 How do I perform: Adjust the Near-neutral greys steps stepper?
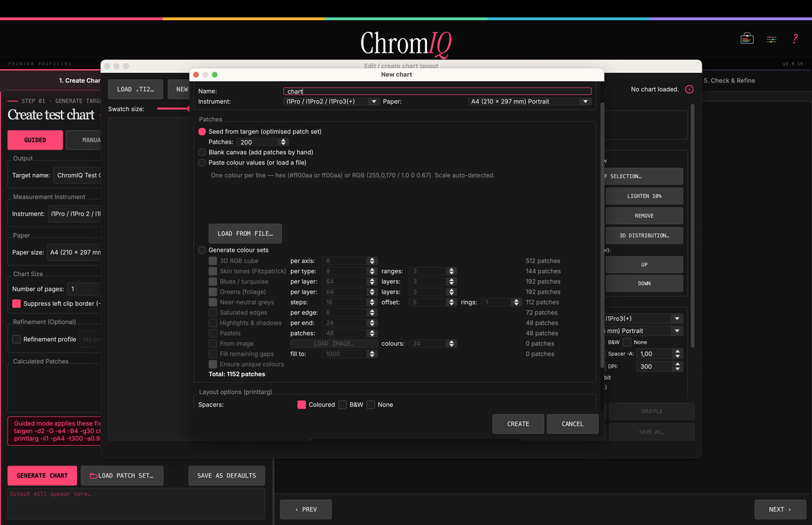point(371,302)
